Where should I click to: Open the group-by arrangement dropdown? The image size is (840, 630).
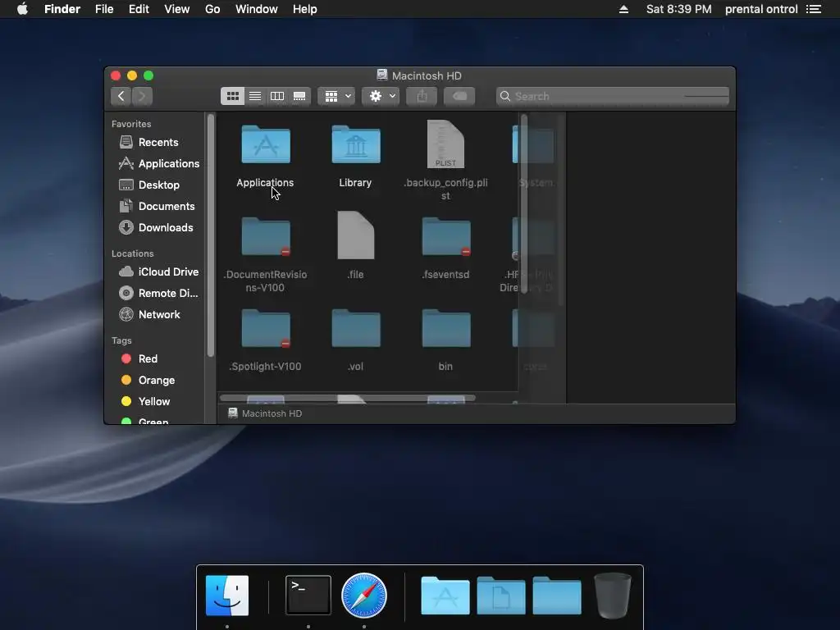click(x=337, y=97)
